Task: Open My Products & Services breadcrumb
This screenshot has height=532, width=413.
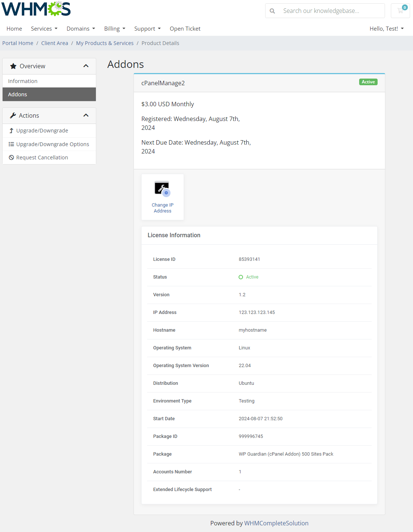Action: pyautogui.click(x=105, y=43)
